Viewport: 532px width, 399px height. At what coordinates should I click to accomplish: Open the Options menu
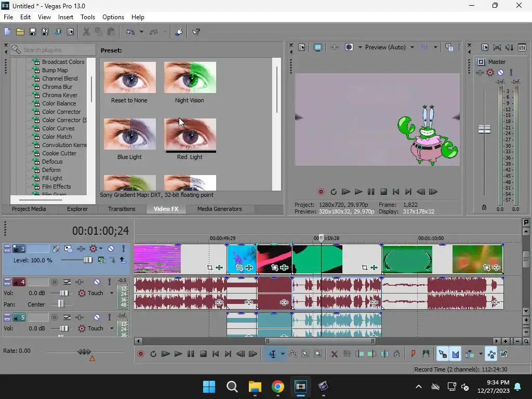pos(113,17)
